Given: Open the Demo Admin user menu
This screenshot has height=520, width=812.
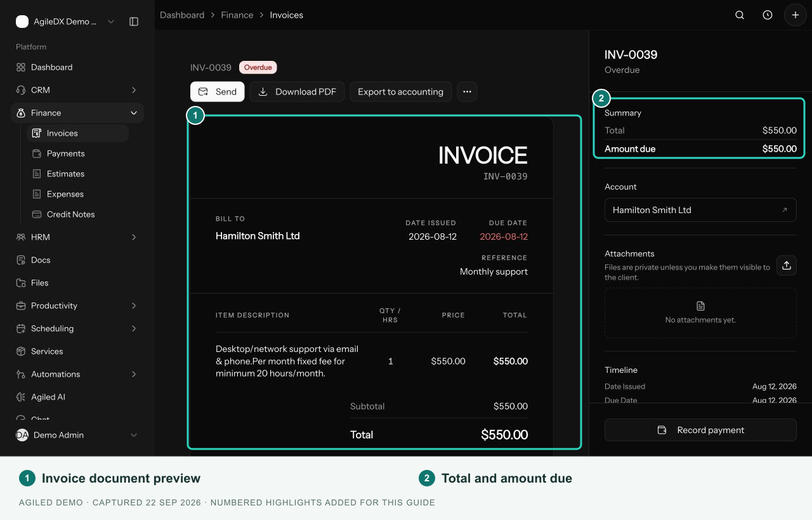Looking at the screenshot, I should click(77, 435).
